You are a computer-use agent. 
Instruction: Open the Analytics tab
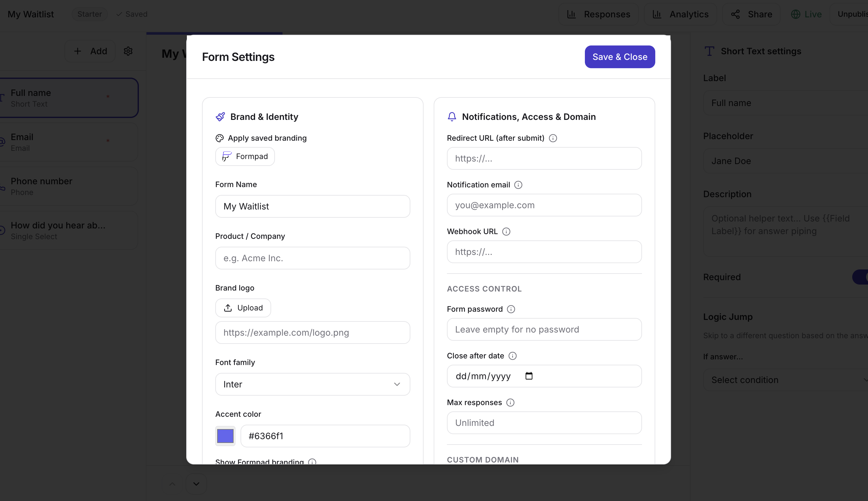tap(680, 14)
